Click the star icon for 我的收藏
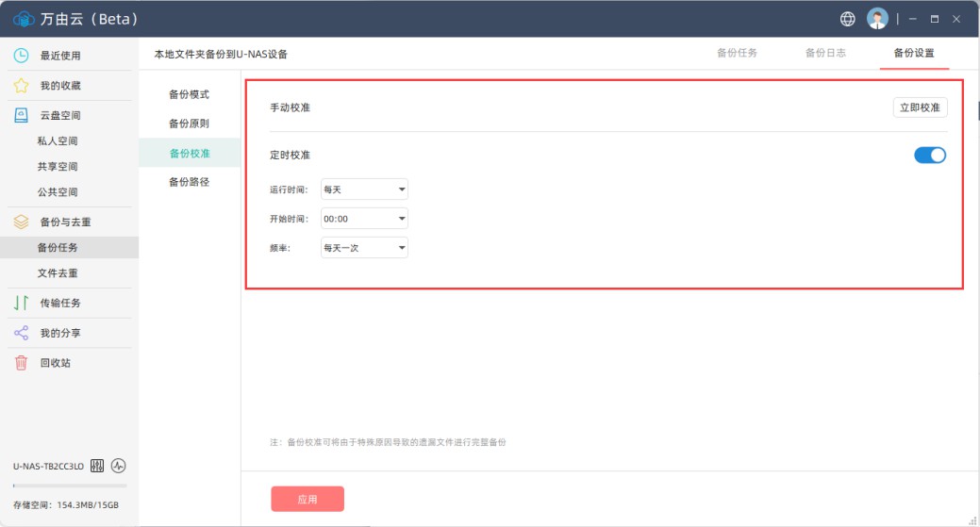The height and width of the screenshot is (527, 980). [x=21, y=86]
